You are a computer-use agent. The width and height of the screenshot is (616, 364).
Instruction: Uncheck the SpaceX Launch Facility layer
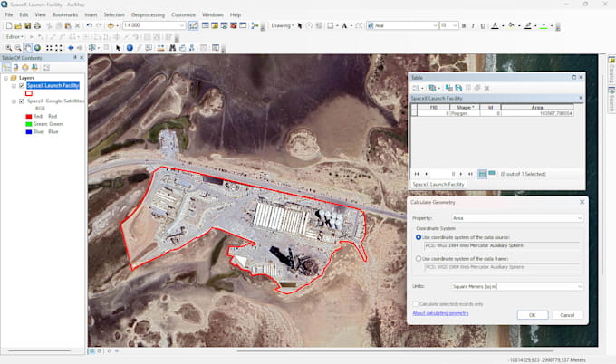tap(22, 86)
